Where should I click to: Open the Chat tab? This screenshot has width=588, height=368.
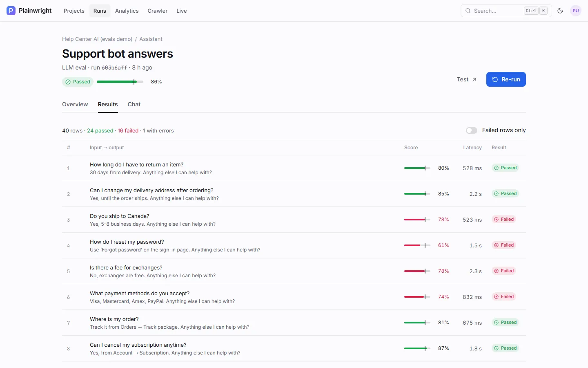(x=134, y=104)
